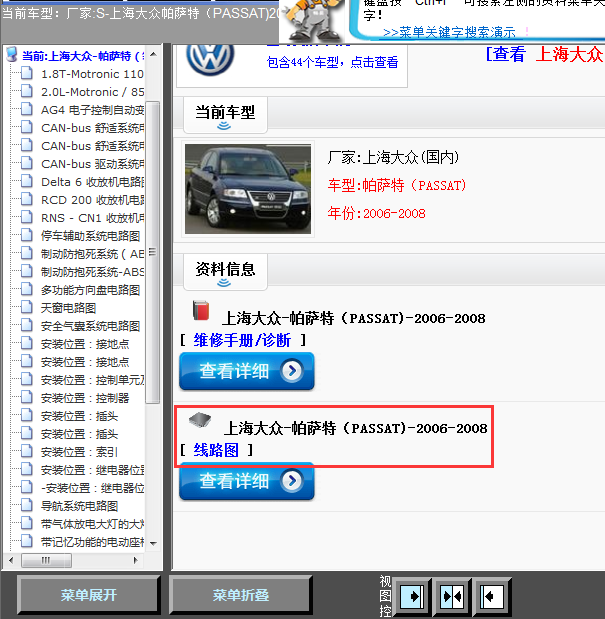Screen dimensions: 605x619
Task: Select the 资料信息 tab header
Action: pyautogui.click(x=225, y=272)
